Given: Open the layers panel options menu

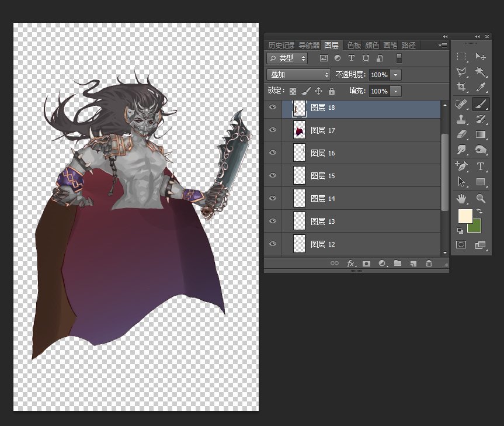Looking at the screenshot, I should [x=443, y=46].
